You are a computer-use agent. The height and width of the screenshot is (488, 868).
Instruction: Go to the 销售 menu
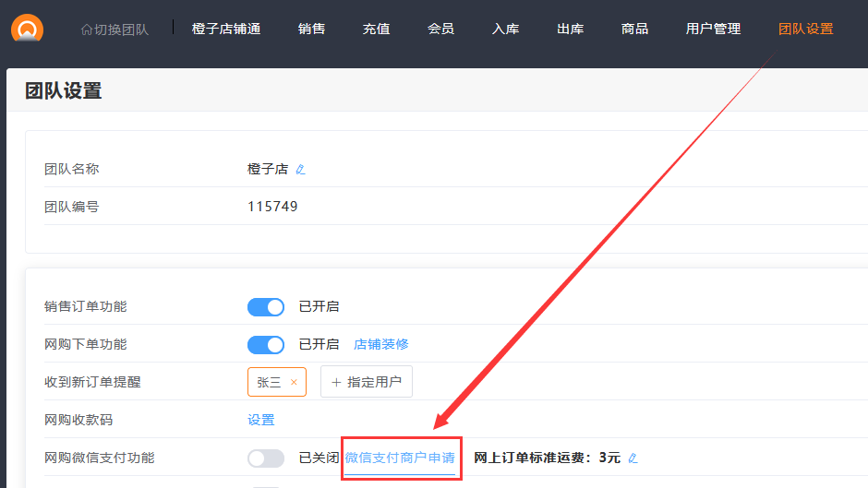click(x=312, y=29)
